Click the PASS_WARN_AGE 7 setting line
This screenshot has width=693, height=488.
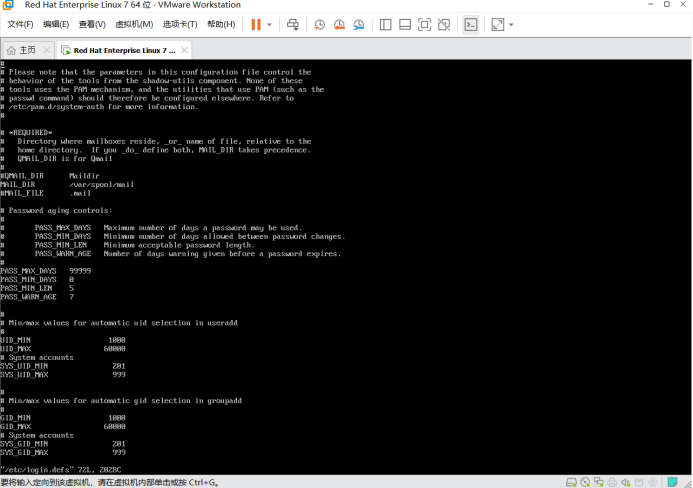point(37,297)
